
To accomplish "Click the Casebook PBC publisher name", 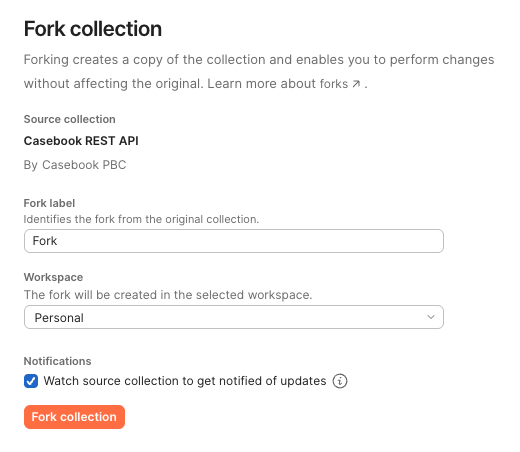I will pyautogui.click(x=84, y=165).
